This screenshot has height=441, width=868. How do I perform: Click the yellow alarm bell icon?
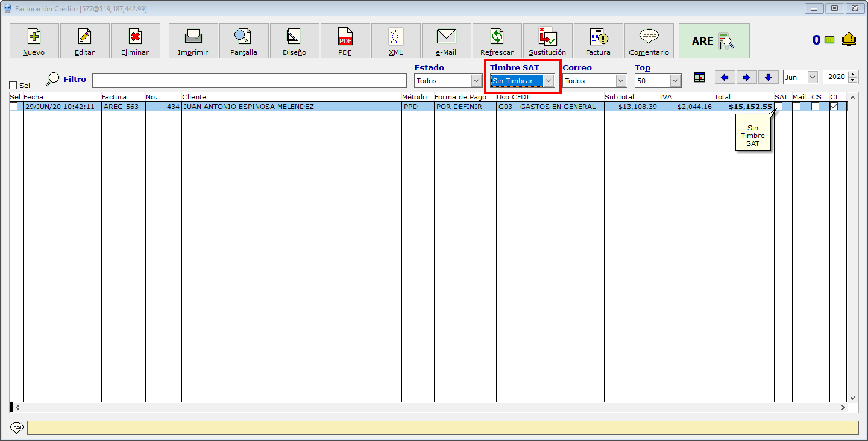pos(849,40)
